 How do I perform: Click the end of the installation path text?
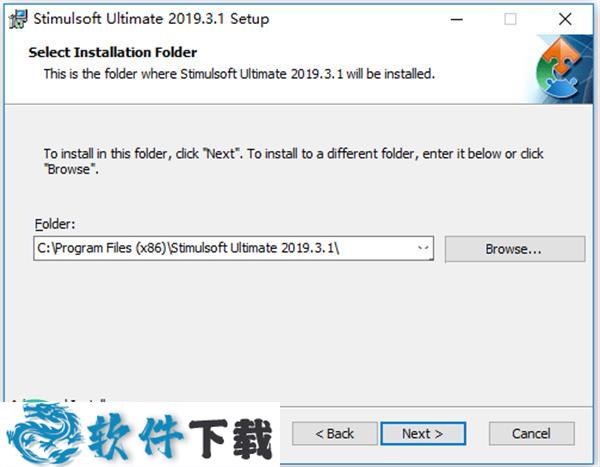[338, 248]
